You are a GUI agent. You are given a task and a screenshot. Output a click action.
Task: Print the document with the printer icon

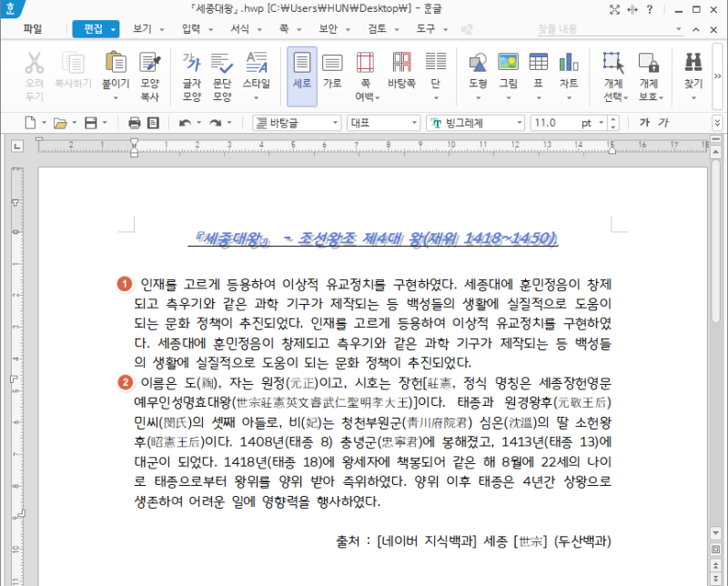134,123
